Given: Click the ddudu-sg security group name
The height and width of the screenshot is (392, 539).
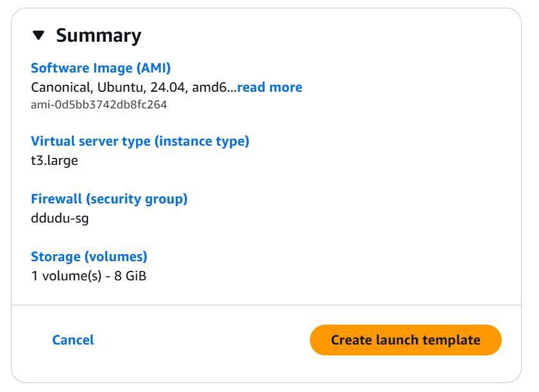Looking at the screenshot, I should coord(60,218).
